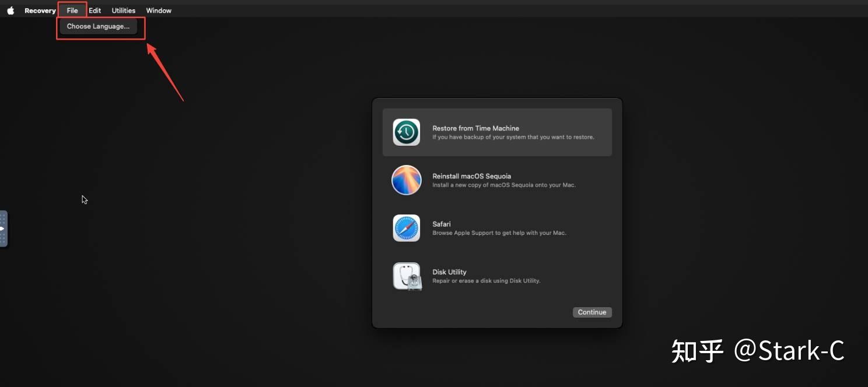Select "Restore from Time Machine" title text
Viewport: 868px width, 387px height.
pyautogui.click(x=475, y=128)
